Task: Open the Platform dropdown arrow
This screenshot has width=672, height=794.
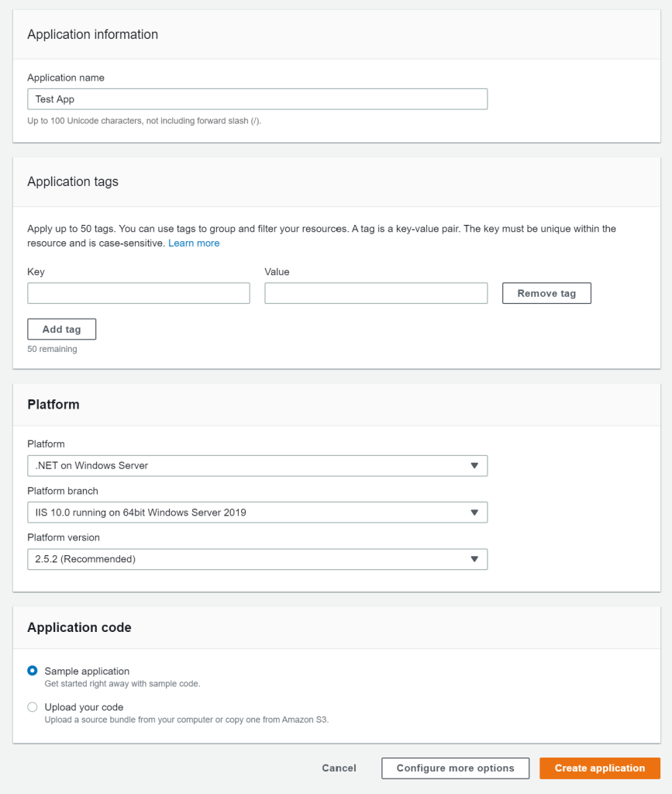Action: 475,465
